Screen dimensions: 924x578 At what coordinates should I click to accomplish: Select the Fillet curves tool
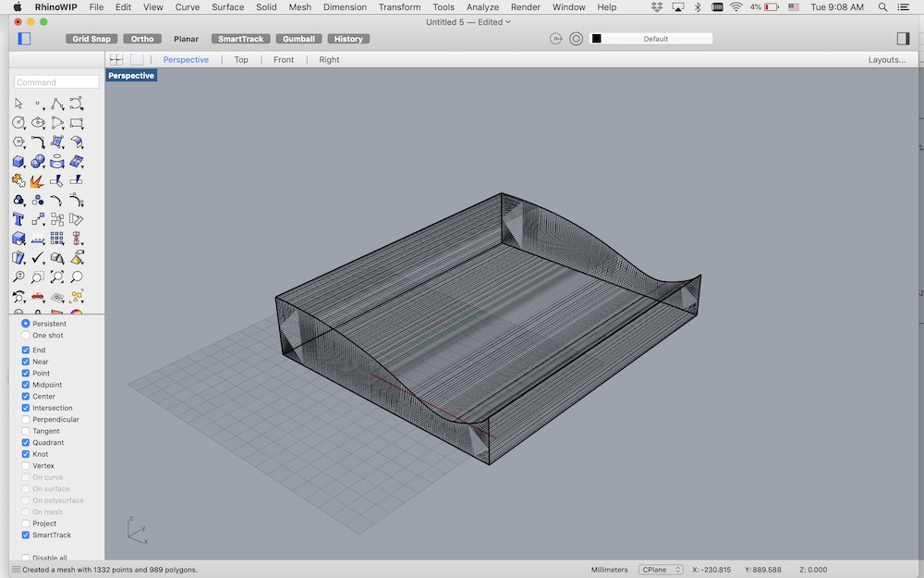pos(38,142)
